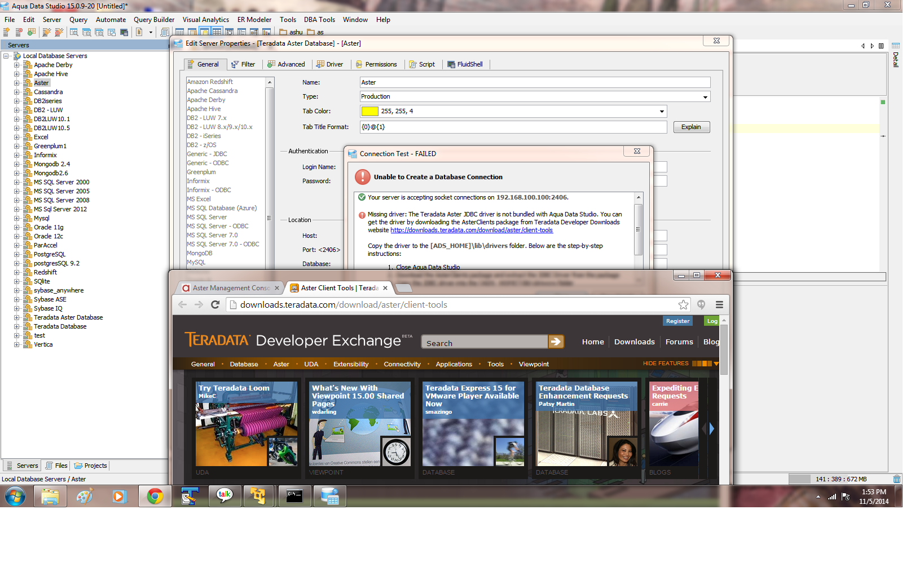
Task: Open the Try Teradata Loom thumbnail
Action: click(247, 424)
